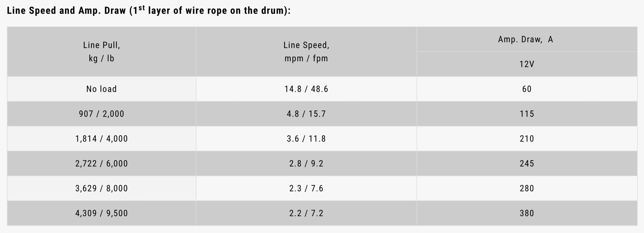Select the No load cell
This screenshot has height=233, width=644.
[102, 89]
